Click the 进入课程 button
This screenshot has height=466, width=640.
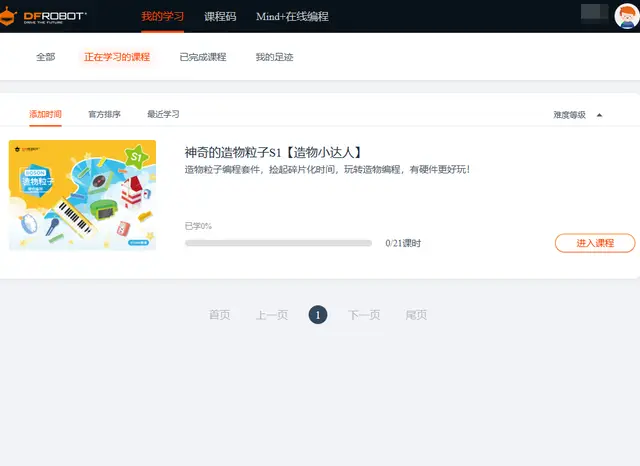tap(595, 243)
